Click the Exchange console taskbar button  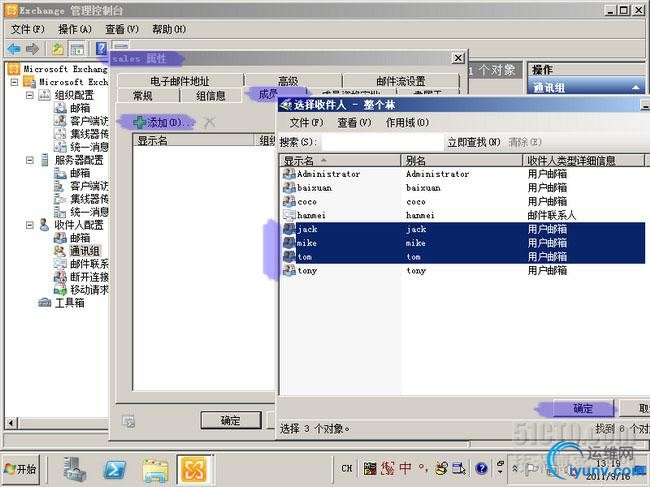pos(194,470)
